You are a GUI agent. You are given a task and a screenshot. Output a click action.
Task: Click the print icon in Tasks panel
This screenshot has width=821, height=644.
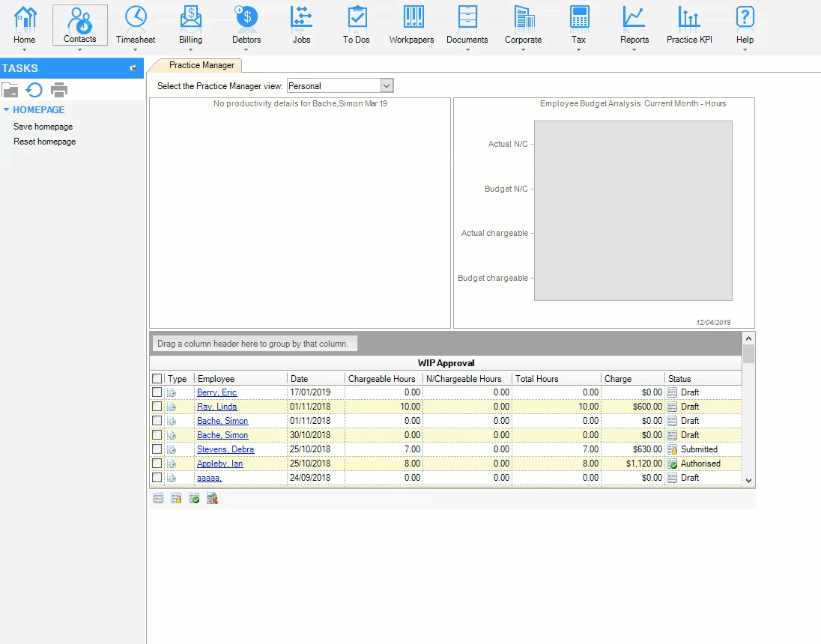pyautogui.click(x=59, y=91)
